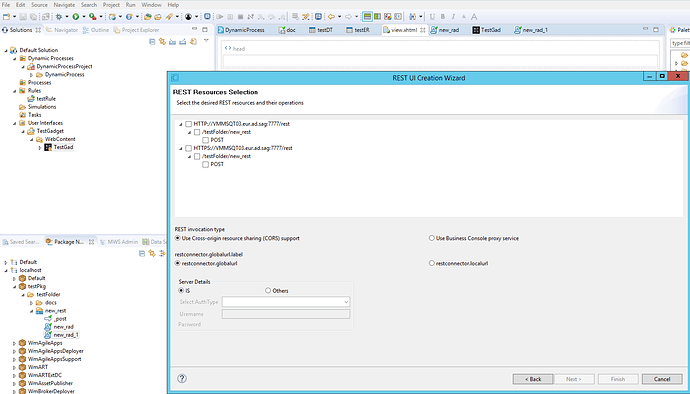Open the Navigate menu

64,5
